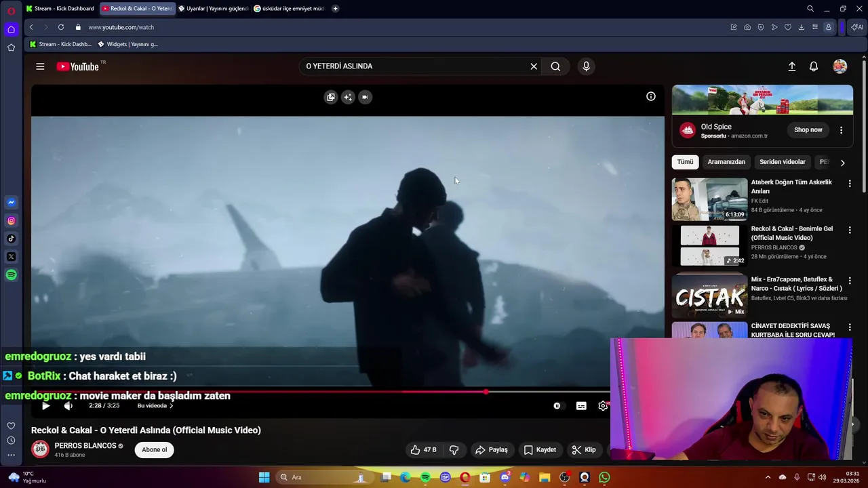Mute the video volume speaker icon
The height and width of the screenshot is (488, 868).
(68, 406)
